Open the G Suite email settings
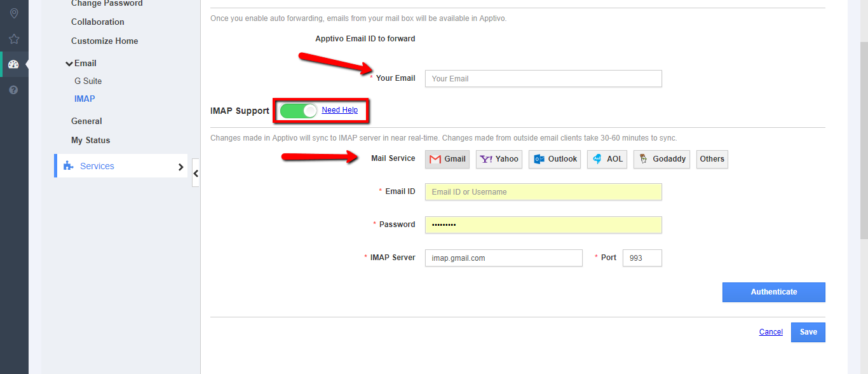Viewport: 868px width, 374px height. point(88,81)
